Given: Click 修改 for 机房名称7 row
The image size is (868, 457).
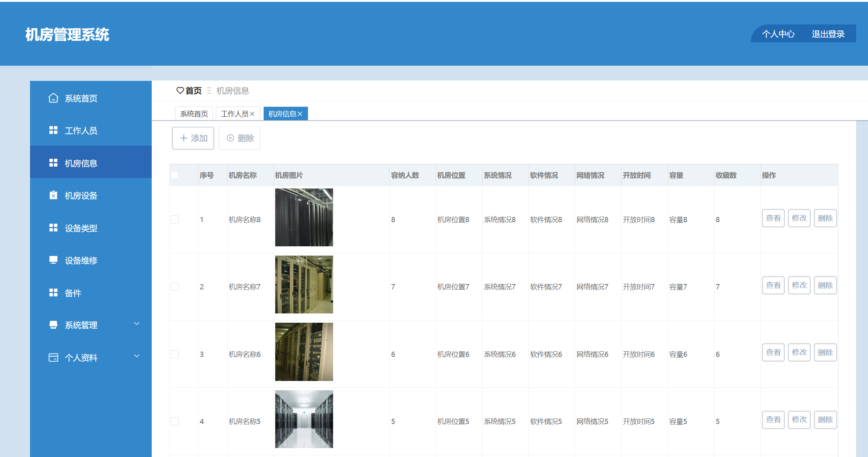Looking at the screenshot, I should (x=799, y=285).
